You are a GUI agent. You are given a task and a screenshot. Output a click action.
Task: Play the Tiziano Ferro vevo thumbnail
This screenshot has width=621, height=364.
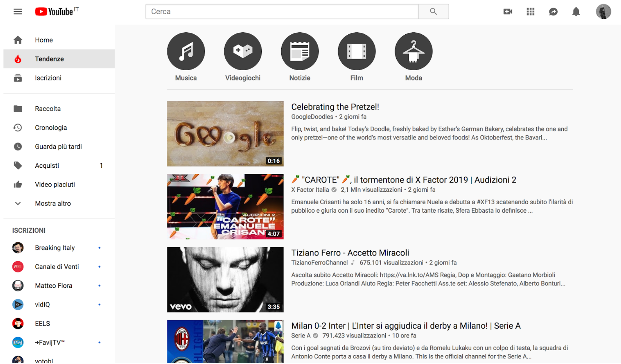[x=225, y=280]
